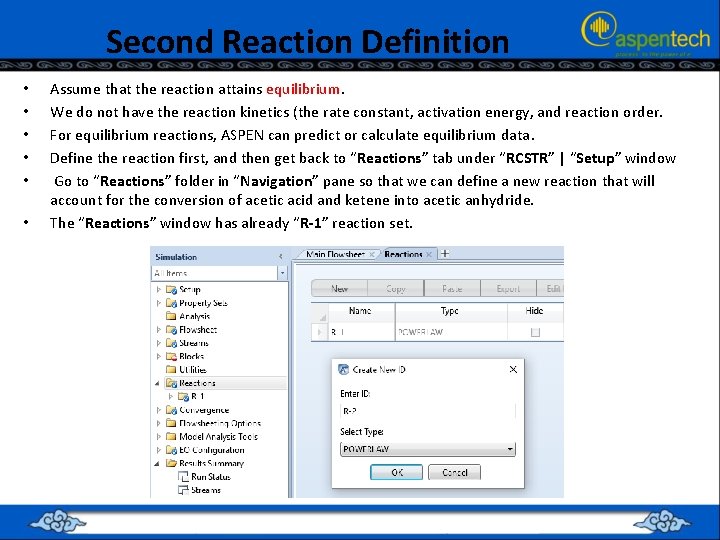Image resolution: width=720 pixels, height=540 pixels.
Task: Open the Select Type POWERLAW dropdown
Action: 510,449
